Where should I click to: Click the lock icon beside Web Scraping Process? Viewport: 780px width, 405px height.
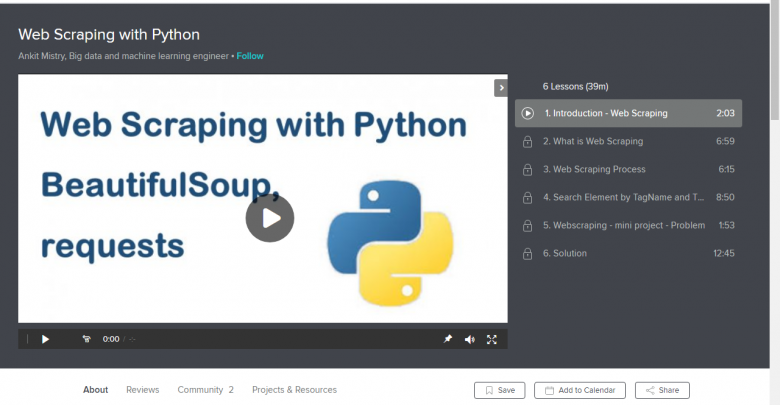point(527,170)
